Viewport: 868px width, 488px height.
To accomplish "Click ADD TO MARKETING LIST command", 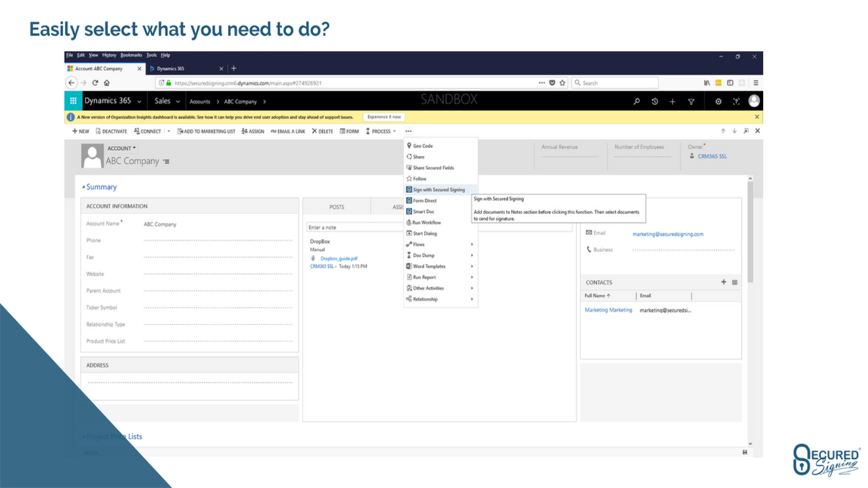I will (206, 131).
